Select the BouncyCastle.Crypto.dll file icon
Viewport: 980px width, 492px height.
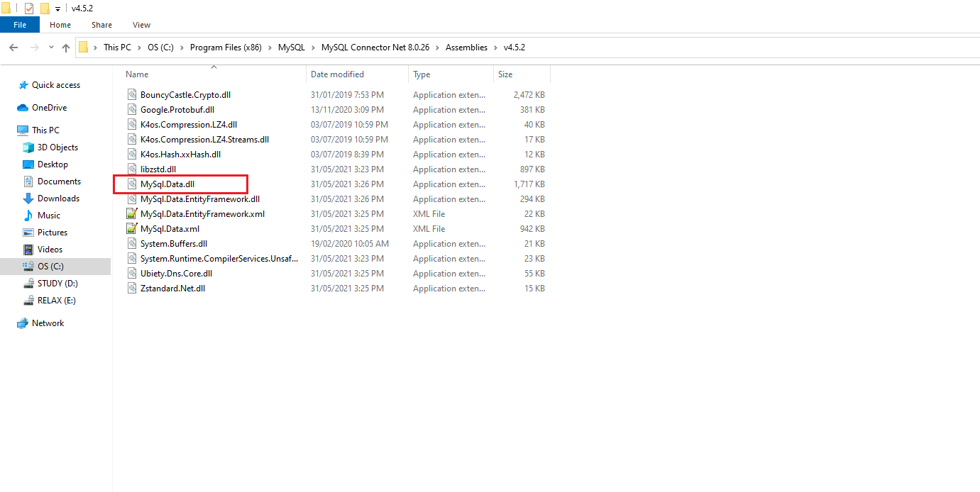(x=131, y=94)
